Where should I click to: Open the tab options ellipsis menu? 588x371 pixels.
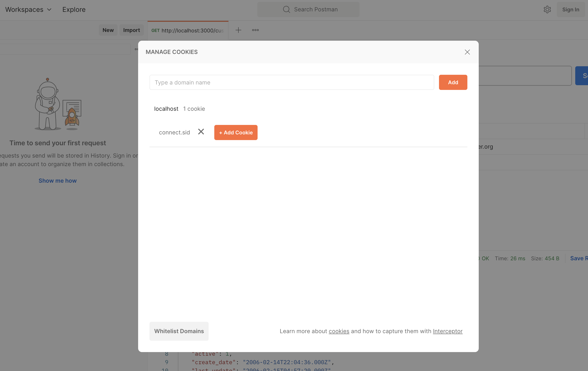click(x=255, y=30)
